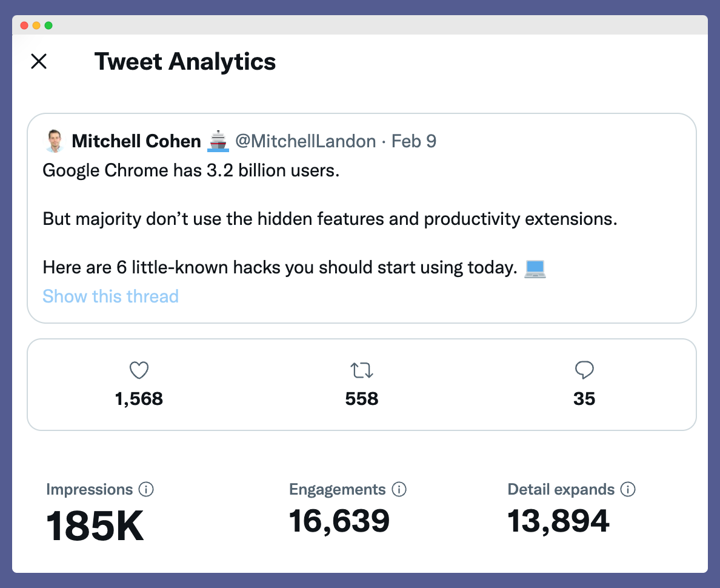Open the Show this thread link

(110, 296)
